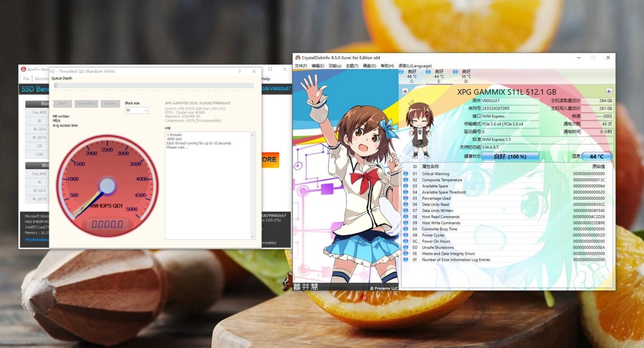Click the Start button in IO dialog

62,104
